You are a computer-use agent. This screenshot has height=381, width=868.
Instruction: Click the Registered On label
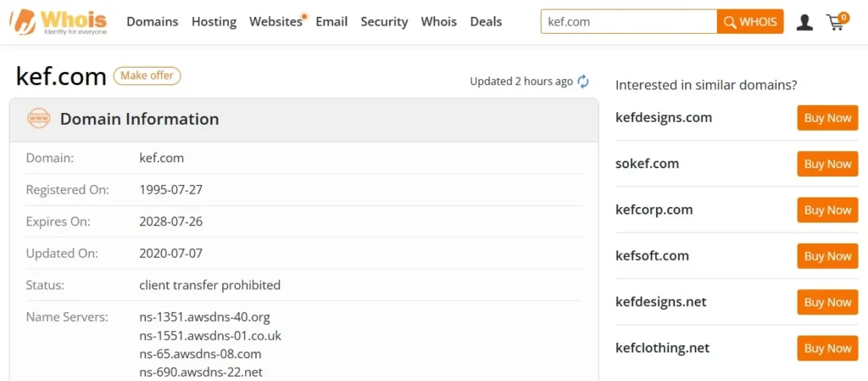[x=68, y=189]
